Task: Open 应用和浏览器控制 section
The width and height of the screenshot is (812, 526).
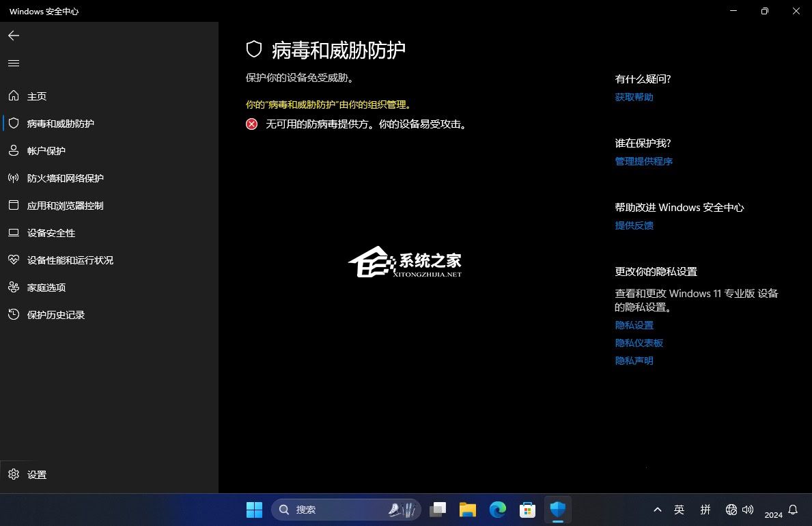Action: coord(109,205)
